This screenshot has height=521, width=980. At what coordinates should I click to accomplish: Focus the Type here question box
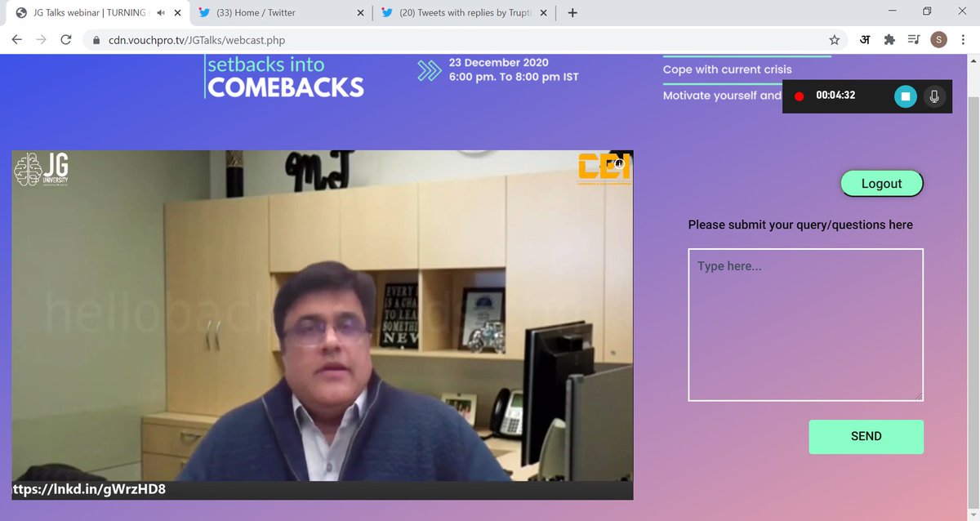pyautogui.click(x=806, y=325)
